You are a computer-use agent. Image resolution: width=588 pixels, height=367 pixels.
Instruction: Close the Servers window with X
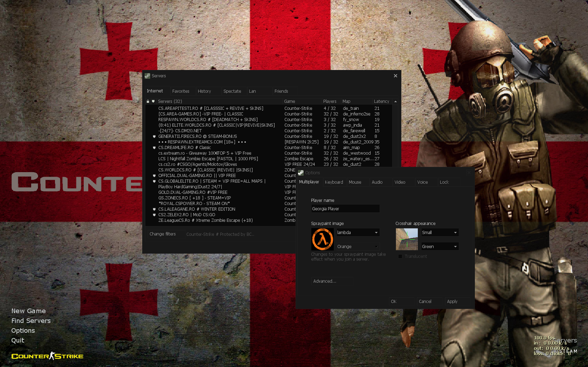tap(395, 76)
